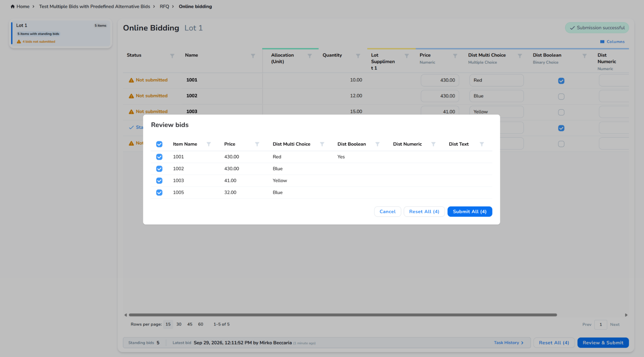Open Dist Boolean filter in background table
This screenshot has width=644, height=357.
[x=584, y=56]
